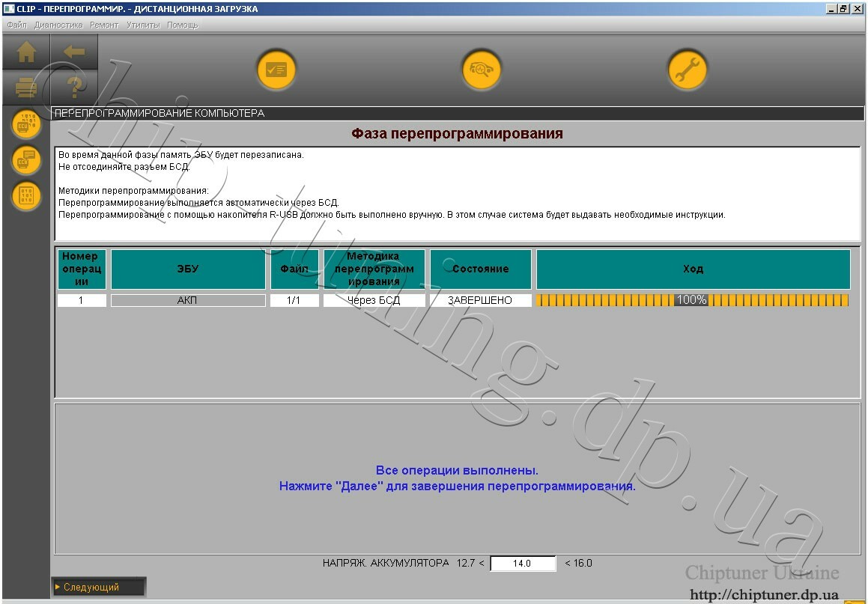Click the Состояние column header
Screen dimensions: 868x604
(x=481, y=269)
